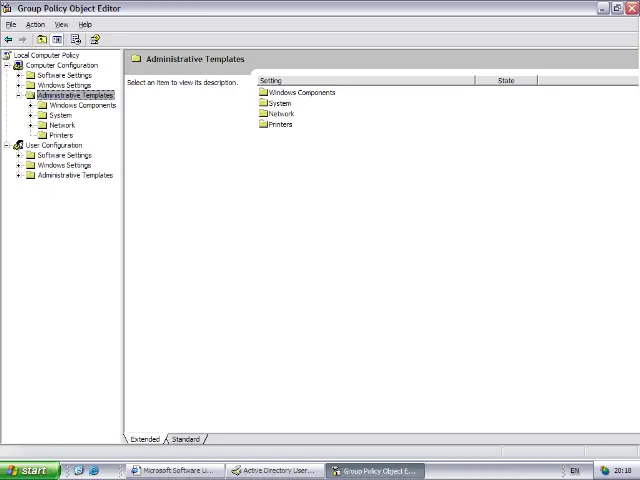Click the title bar Group Policy app icon
Image resolution: width=640 pixels, height=480 pixels.
pos(7,8)
